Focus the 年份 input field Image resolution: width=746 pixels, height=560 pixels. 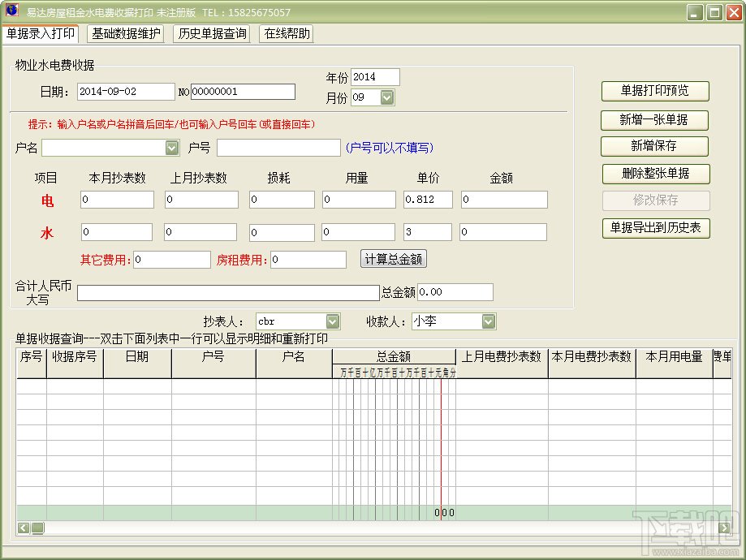[x=375, y=77]
